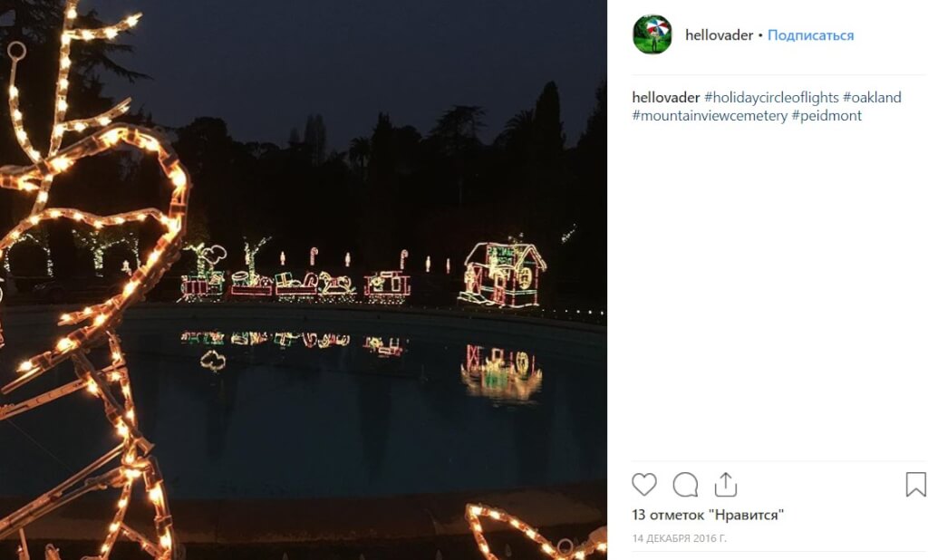Like the post with the heart icon
Screen dimensions: 928x560
[x=644, y=485]
